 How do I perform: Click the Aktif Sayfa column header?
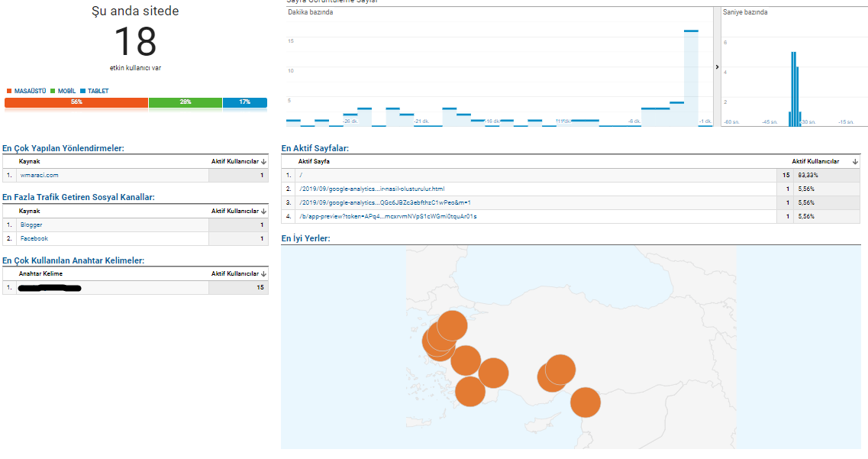[314, 162]
